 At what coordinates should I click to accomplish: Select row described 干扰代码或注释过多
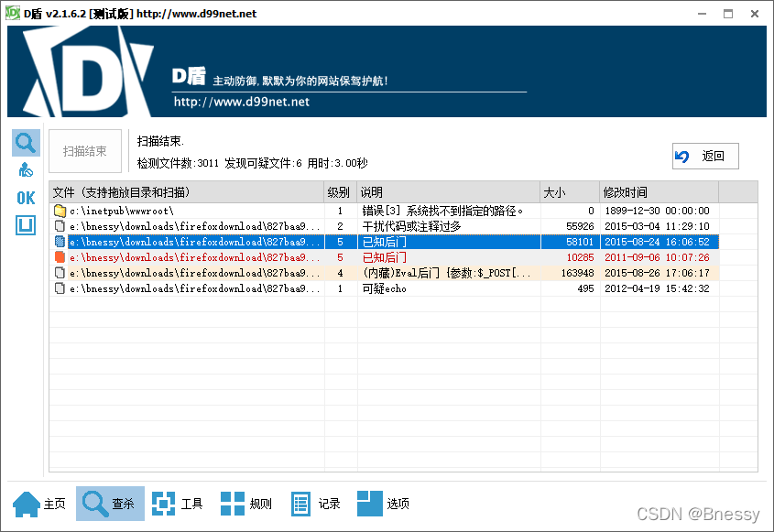pos(384,226)
